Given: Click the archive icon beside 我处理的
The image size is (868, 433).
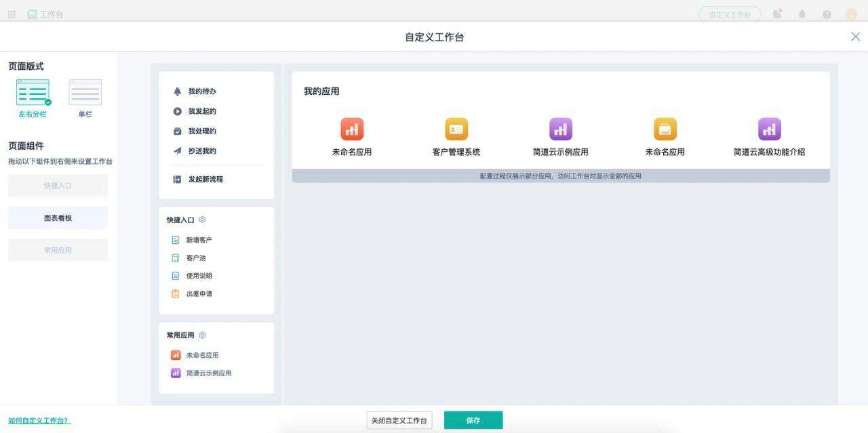Looking at the screenshot, I should click(177, 131).
